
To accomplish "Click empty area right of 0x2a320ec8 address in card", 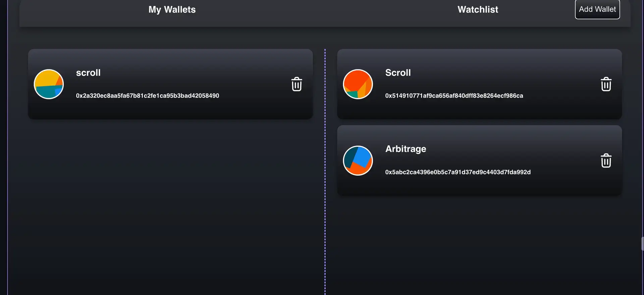I will 252,96.
